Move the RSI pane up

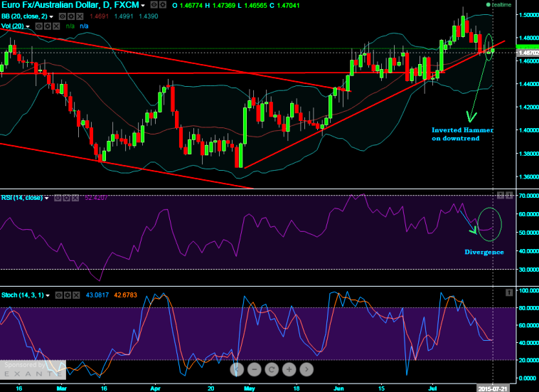501,196
